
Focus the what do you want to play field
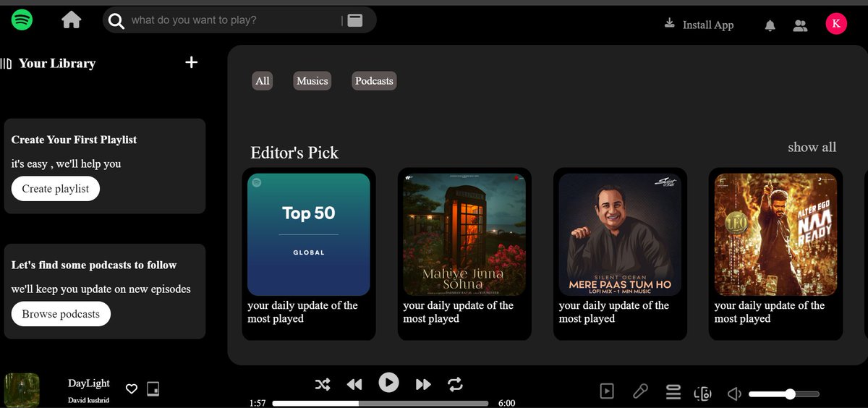234,20
